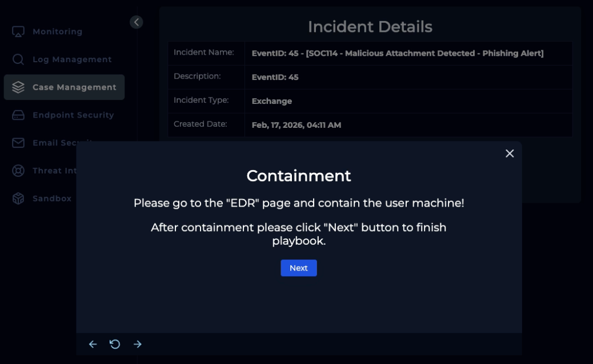Select the Case Management menu entry
This screenshot has width=593, height=364.
(x=74, y=87)
